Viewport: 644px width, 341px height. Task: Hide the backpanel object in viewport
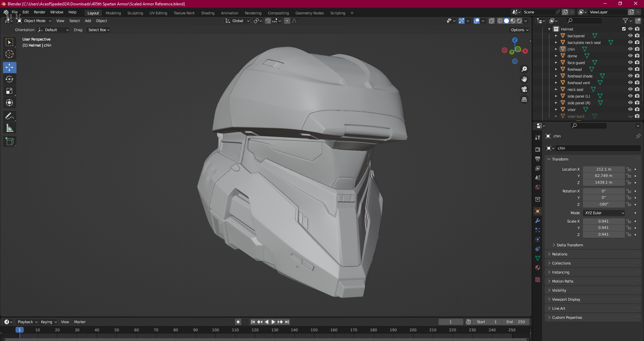pyautogui.click(x=630, y=36)
